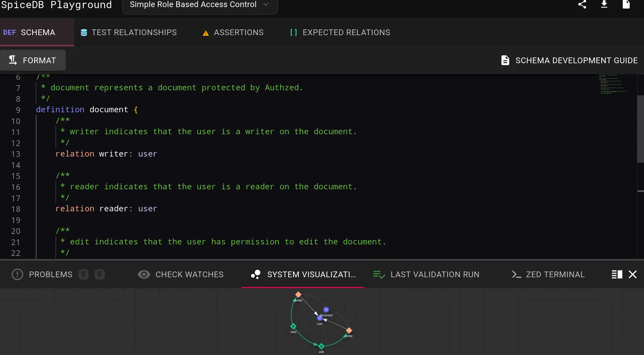Image resolution: width=644 pixels, height=355 pixels.
Task: Open the Last Validation Run tab
Action: 426,274
